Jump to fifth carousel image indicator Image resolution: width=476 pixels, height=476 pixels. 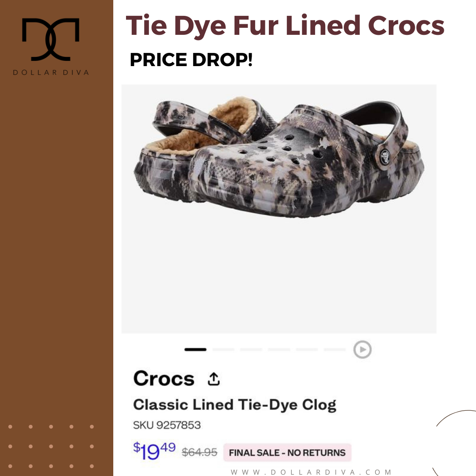[x=307, y=350]
